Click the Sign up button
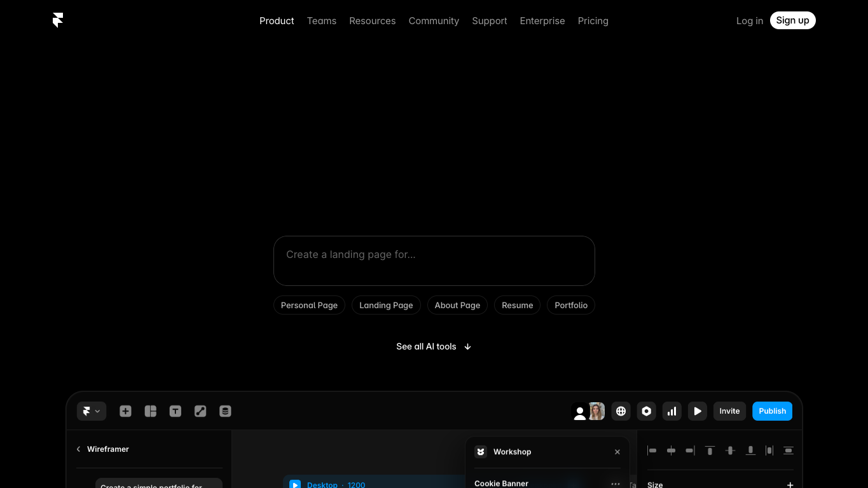This screenshot has height=488, width=868. pyautogui.click(x=793, y=20)
